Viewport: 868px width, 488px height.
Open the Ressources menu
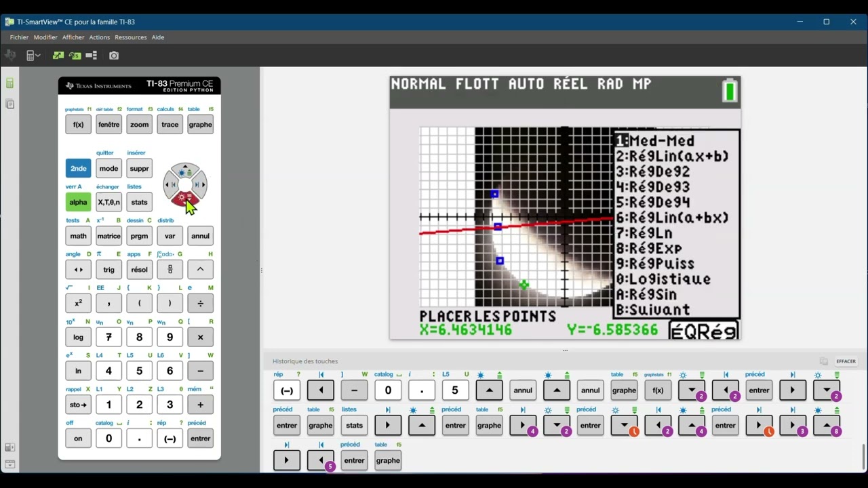click(130, 37)
